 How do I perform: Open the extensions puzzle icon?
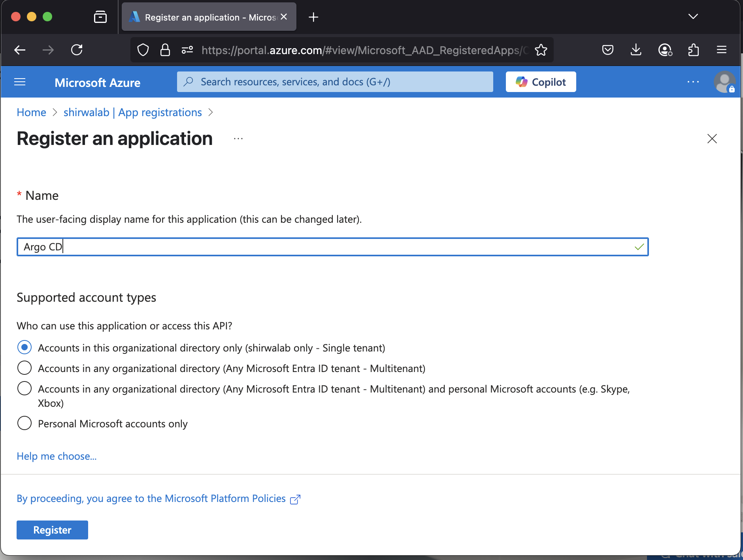pyautogui.click(x=694, y=50)
